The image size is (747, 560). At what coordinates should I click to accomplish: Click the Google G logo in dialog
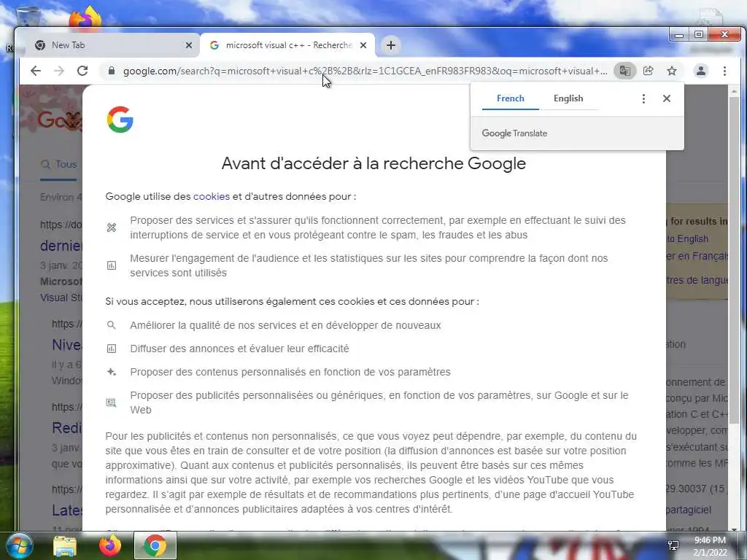click(120, 120)
